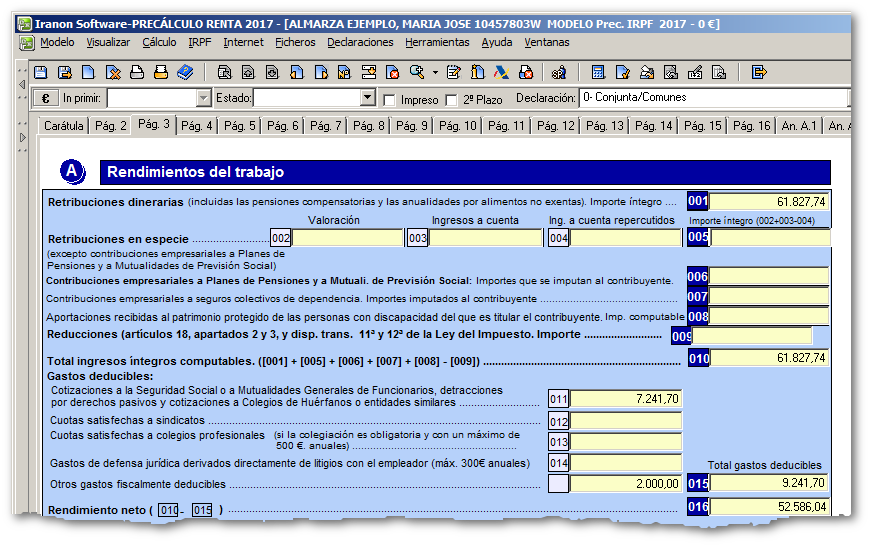This screenshot has height=547, width=870.
Task: Click the exit arrow icon in toolbar
Action: 759,72
